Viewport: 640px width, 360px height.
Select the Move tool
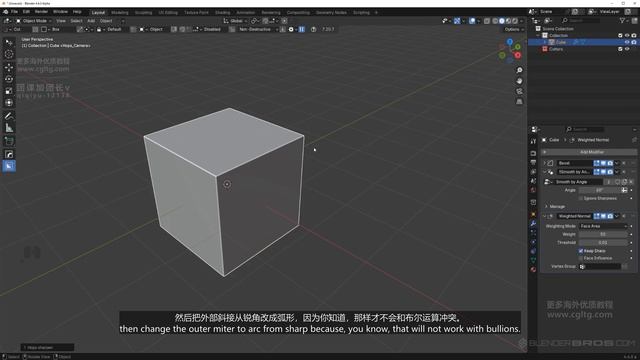(9, 67)
